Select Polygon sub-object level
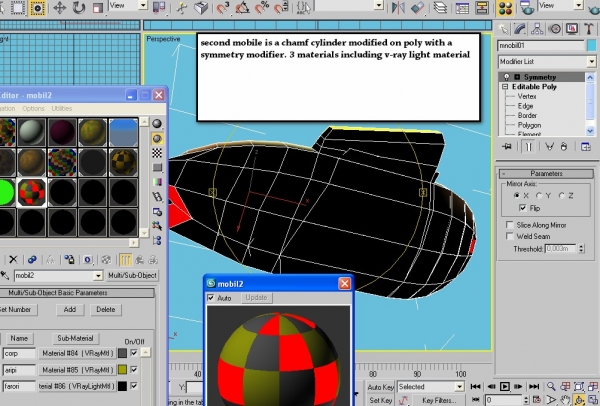The width and height of the screenshot is (600, 406). pos(529,125)
